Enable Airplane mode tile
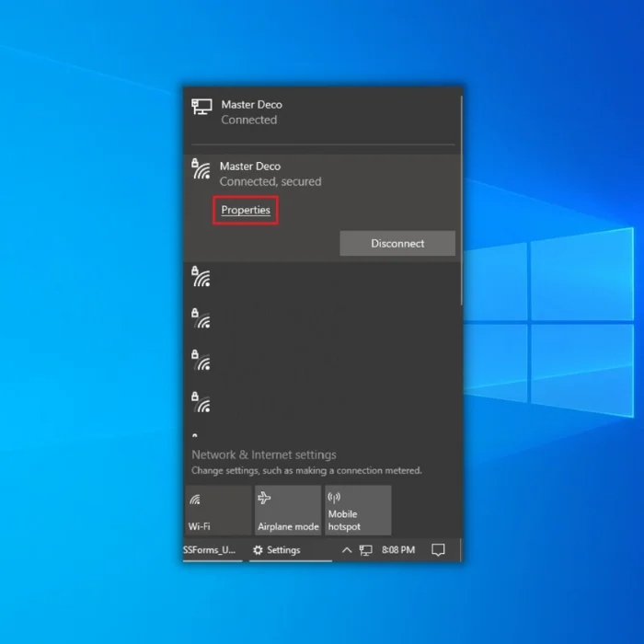This screenshot has height=644, width=644. coord(288,511)
